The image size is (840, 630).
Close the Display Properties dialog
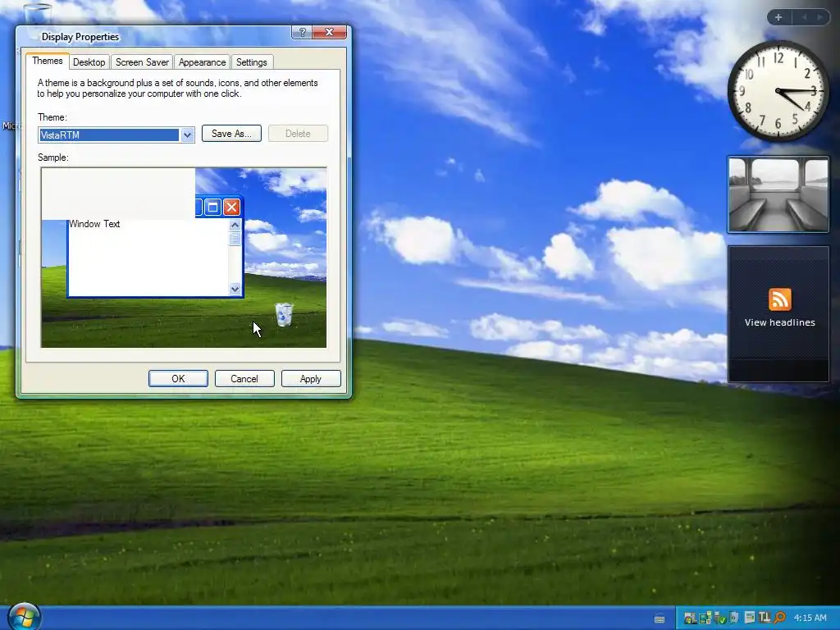pos(330,32)
